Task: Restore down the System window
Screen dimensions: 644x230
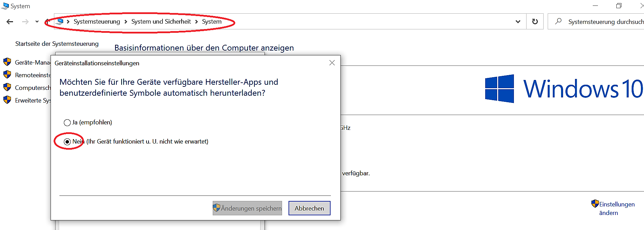Action: [619, 6]
